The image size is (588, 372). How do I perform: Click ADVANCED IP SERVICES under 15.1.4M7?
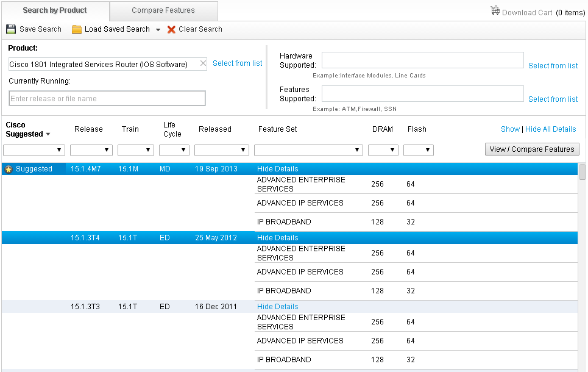(300, 203)
